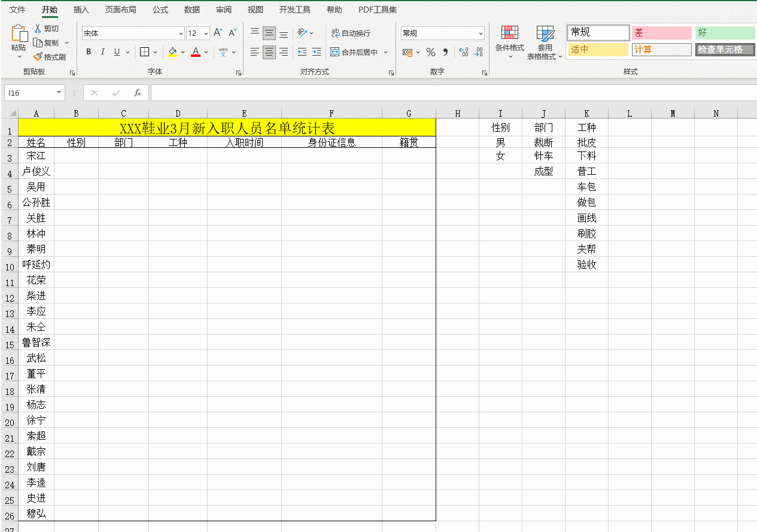Apply the 检查单元格 cell style
Screen dimensions: 757x532
tap(725, 50)
